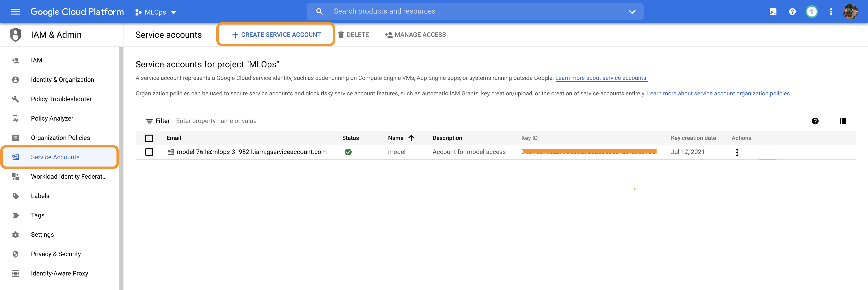Open actions menu for model service account

coord(737,152)
